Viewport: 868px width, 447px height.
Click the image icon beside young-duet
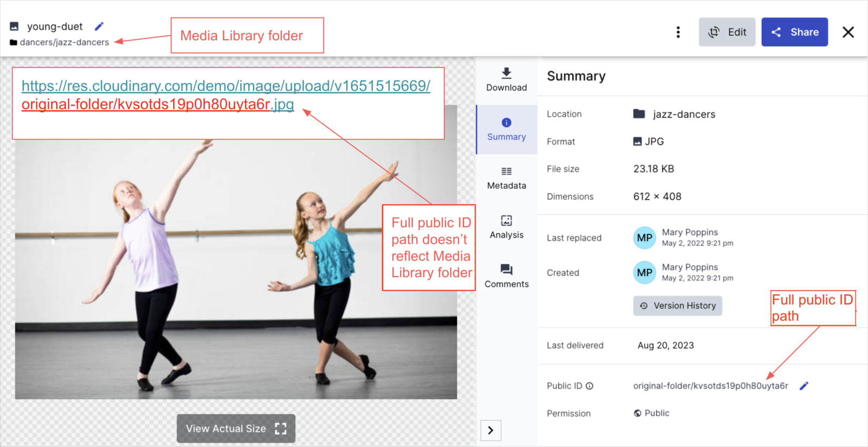14,26
